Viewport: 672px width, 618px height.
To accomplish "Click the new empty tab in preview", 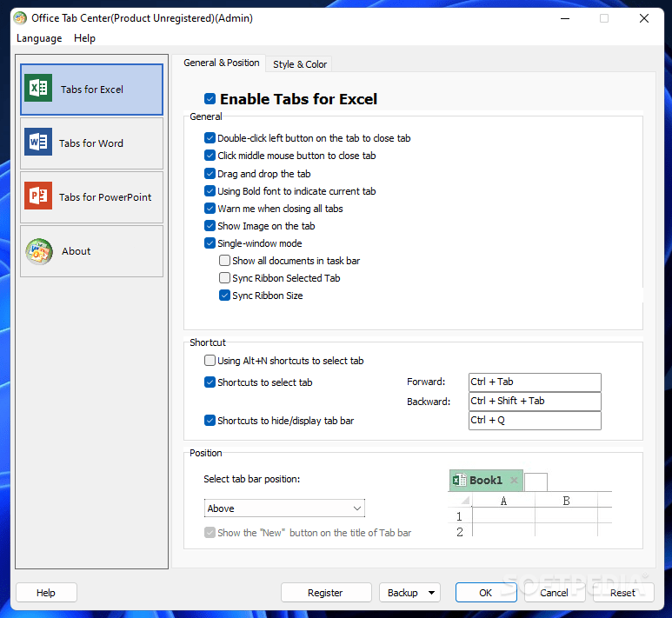I will [x=536, y=482].
